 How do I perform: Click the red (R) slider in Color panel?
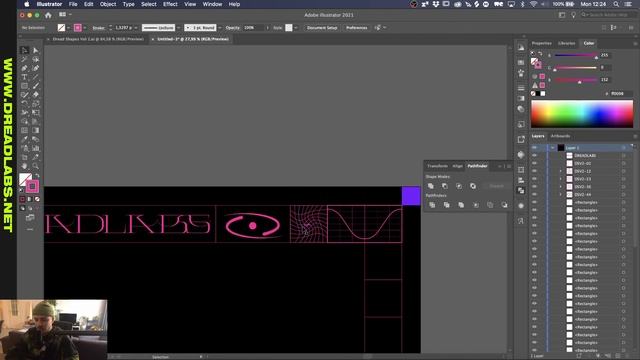(x=576, y=55)
